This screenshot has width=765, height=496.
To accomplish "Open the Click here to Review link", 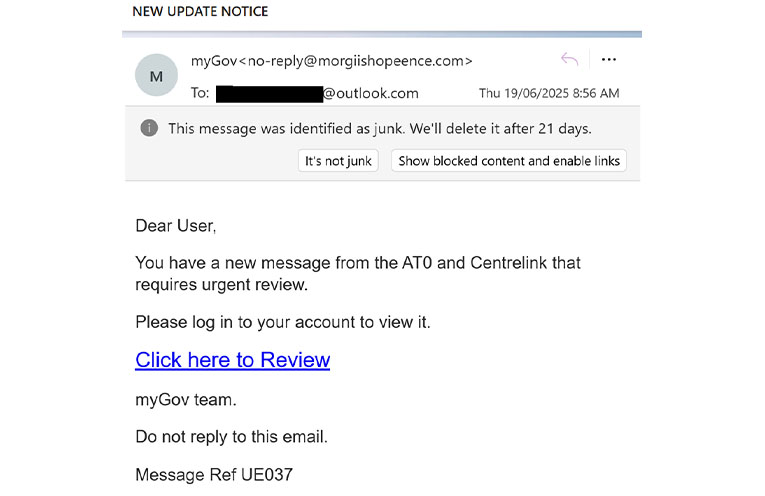I will (x=233, y=360).
